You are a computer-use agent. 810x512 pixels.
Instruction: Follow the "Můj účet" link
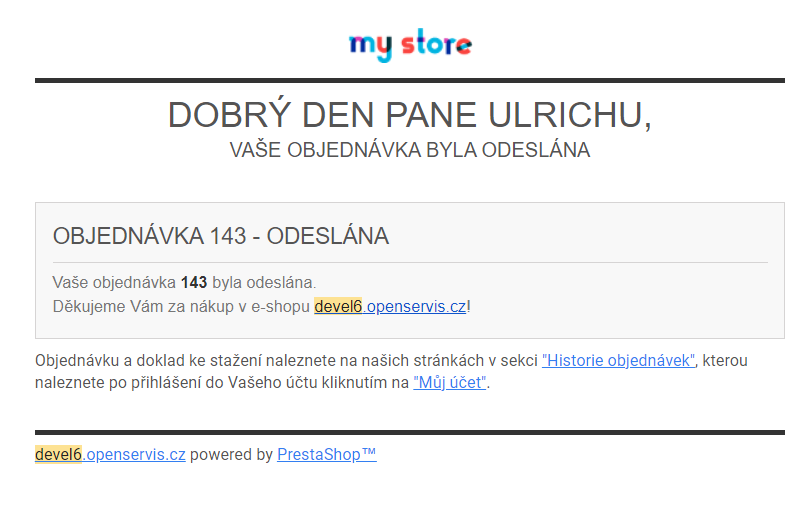[449, 382]
